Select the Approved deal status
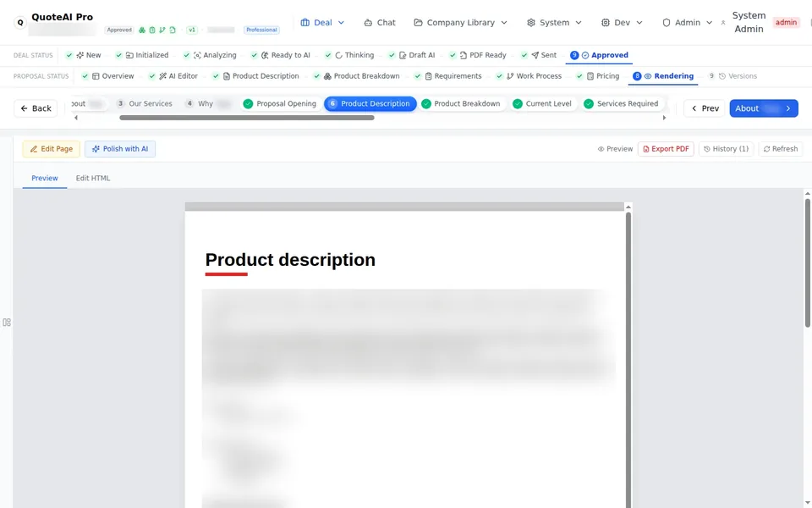Screen dimensions: 812x508 [599, 55]
